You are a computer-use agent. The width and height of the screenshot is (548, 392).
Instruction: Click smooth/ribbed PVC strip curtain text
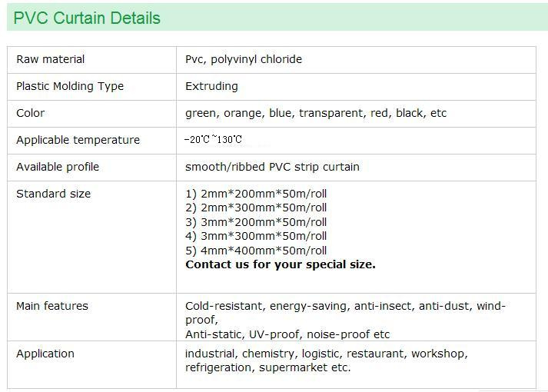[272, 167]
